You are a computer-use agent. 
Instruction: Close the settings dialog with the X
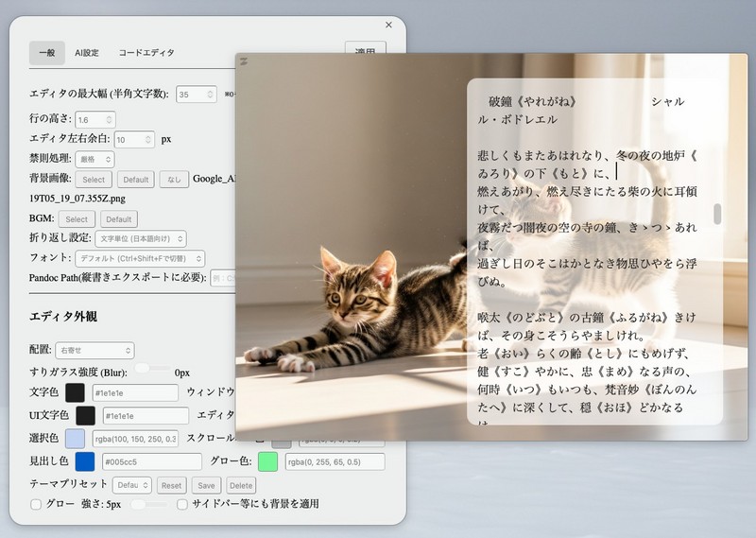coord(388,26)
